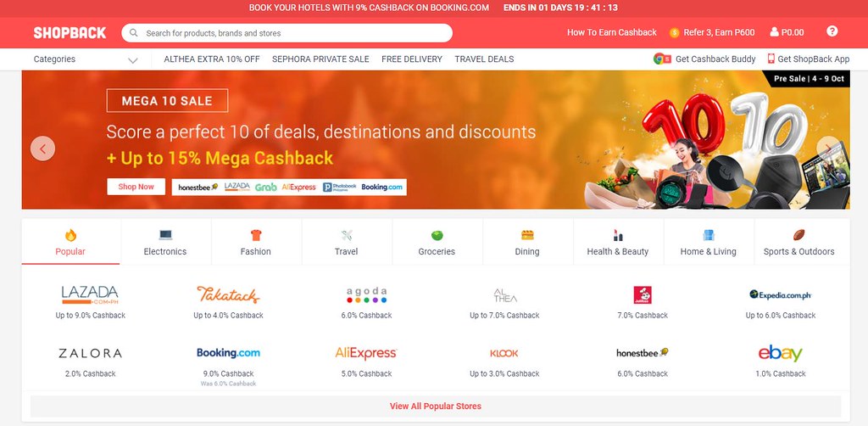Select the eBay store logo
The height and width of the screenshot is (426, 868).
(x=780, y=353)
